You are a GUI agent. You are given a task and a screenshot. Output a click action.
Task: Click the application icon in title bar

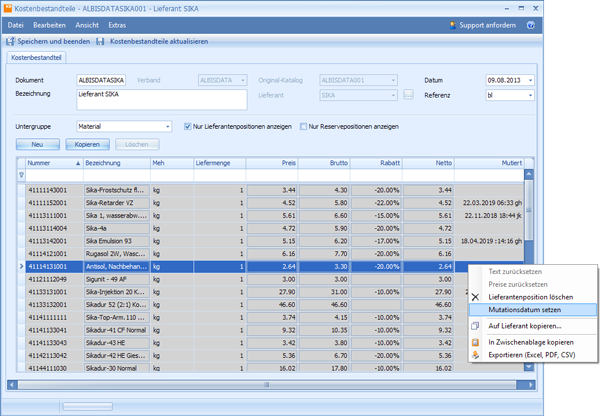8,8
